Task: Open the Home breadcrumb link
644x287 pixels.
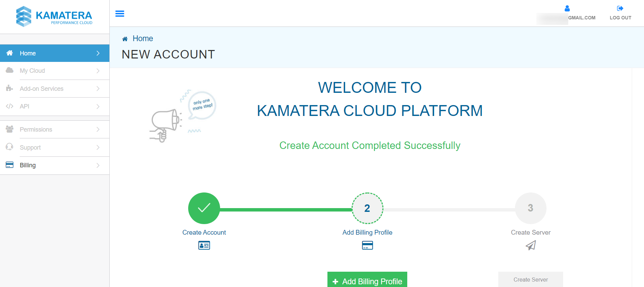Action: (x=142, y=38)
